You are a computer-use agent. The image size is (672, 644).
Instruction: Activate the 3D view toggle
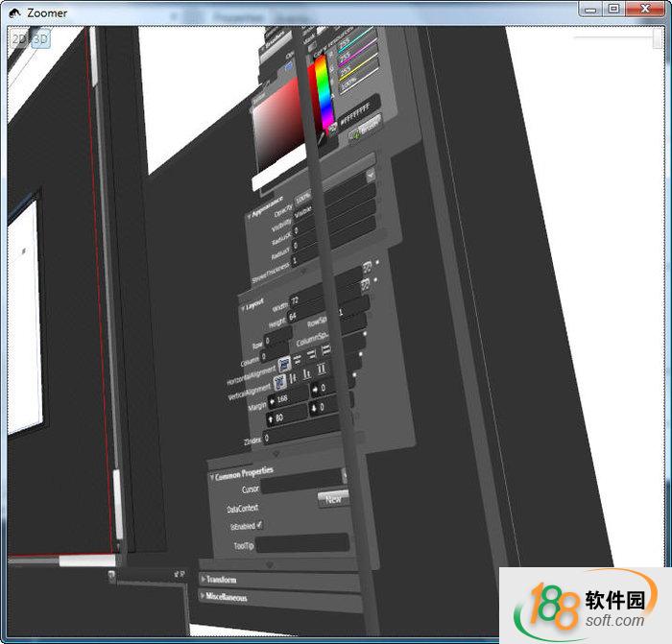(40, 38)
